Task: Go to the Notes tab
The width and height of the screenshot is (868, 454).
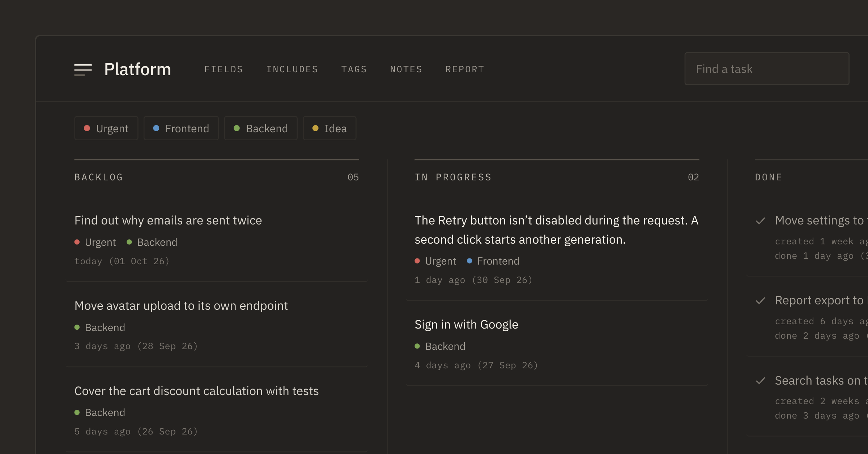Action: [406, 69]
